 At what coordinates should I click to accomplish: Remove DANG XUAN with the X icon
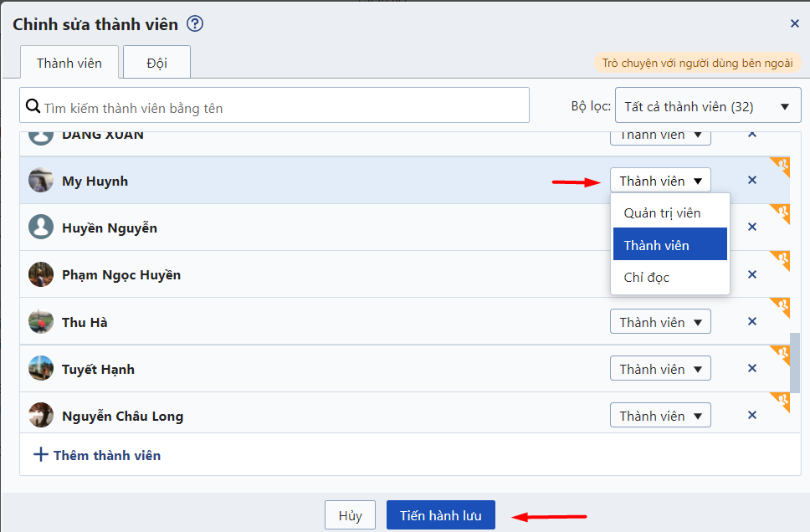coord(752,135)
